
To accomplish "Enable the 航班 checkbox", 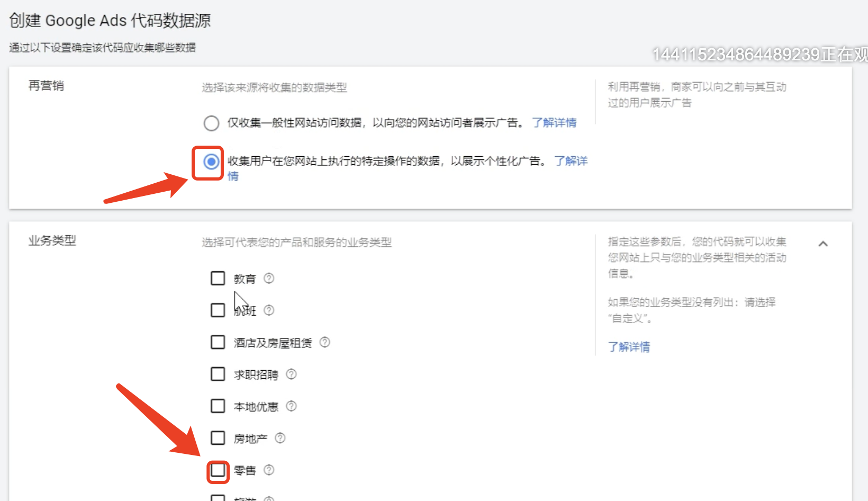I will 218,310.
